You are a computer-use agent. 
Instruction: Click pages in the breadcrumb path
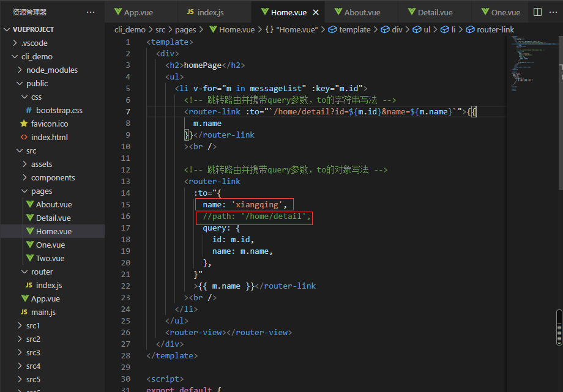tap(185, 30)
